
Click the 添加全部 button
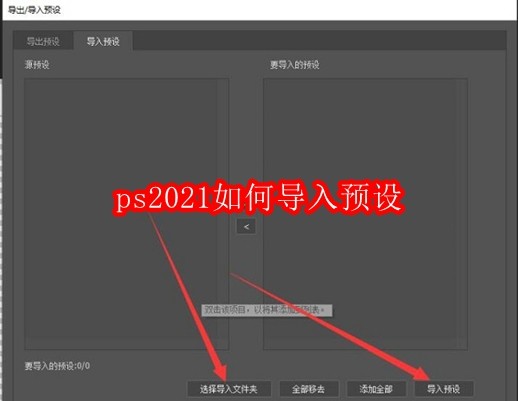pos(376,389)
